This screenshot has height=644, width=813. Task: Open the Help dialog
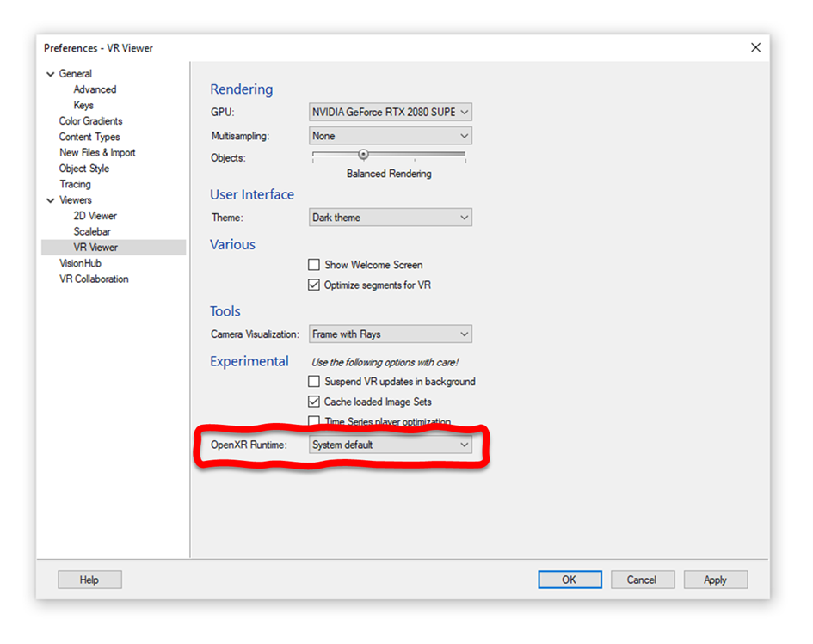pos(89,579)
